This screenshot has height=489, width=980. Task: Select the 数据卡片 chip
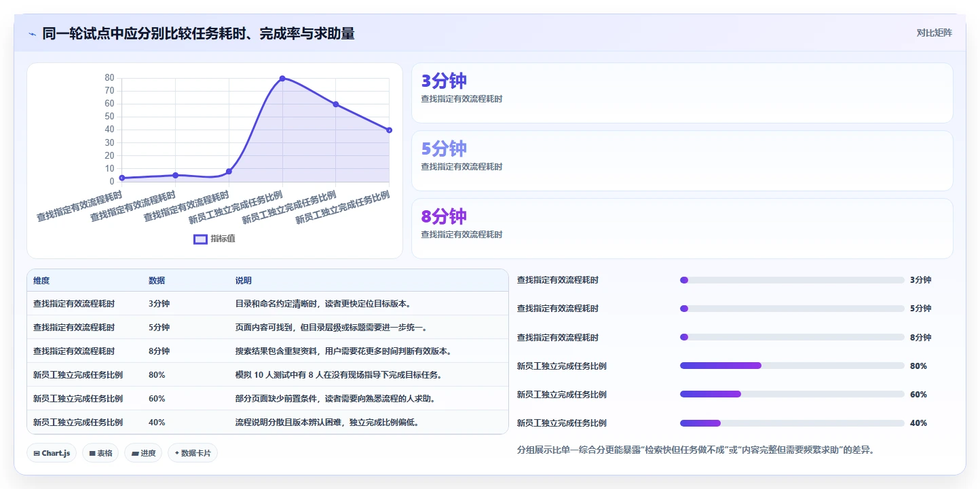193,453
